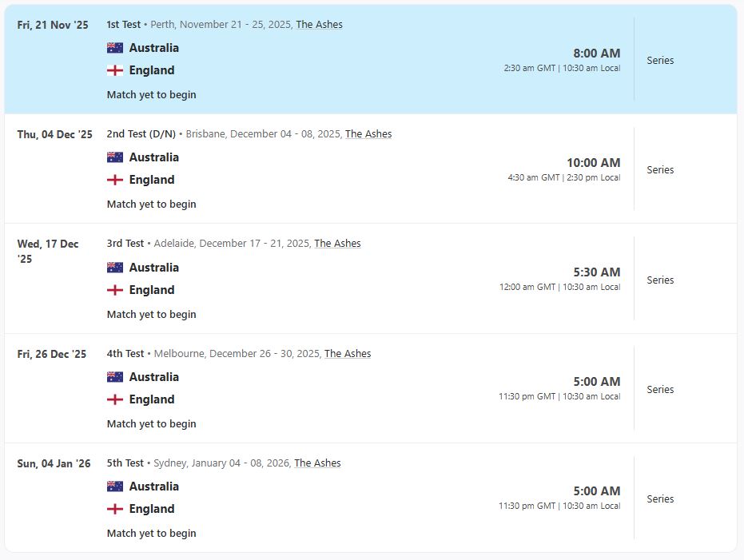
Task: Click Series for the 2nd Test
Action: click(x=660, y=170)
